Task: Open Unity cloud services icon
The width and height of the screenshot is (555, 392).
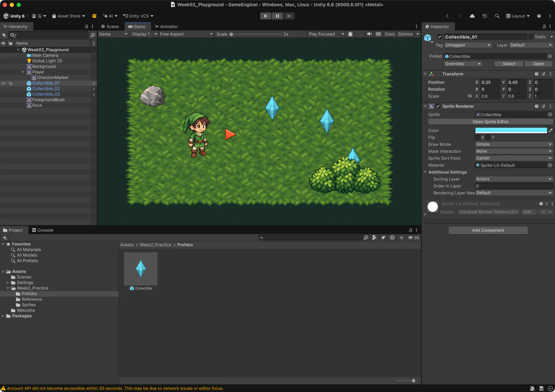Action: pos(472,16)
